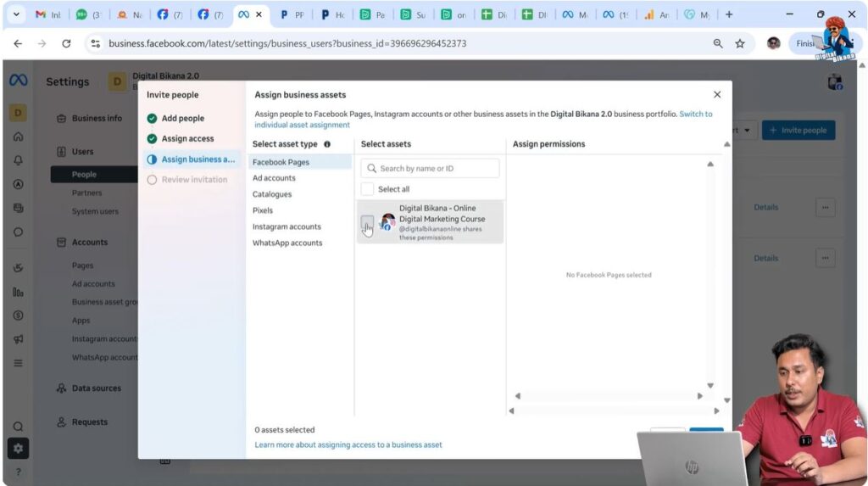Tick the Digital Bikana page checkbox
868x486 pixels.
coord(367,221)
